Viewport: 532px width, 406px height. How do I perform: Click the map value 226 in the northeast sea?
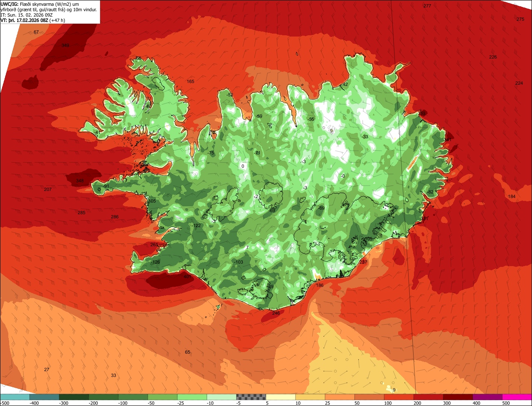pos(493,57)
